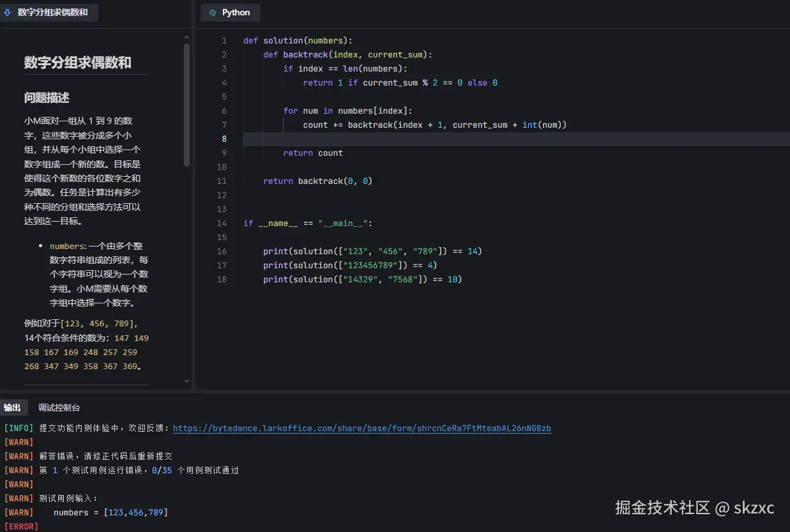Switch to the 调试控制台 tab

[59, 407]
